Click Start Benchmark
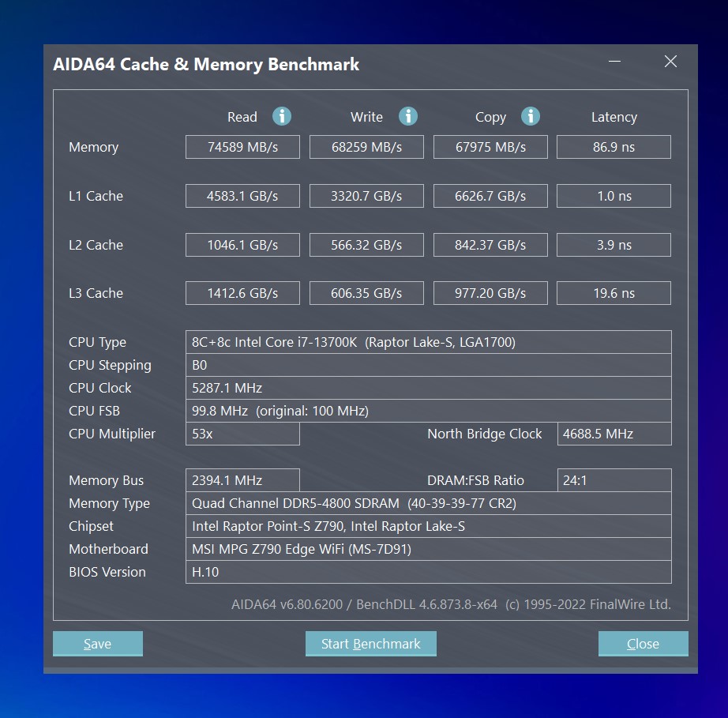Screen dimensions: 728x718 [370, 643]
